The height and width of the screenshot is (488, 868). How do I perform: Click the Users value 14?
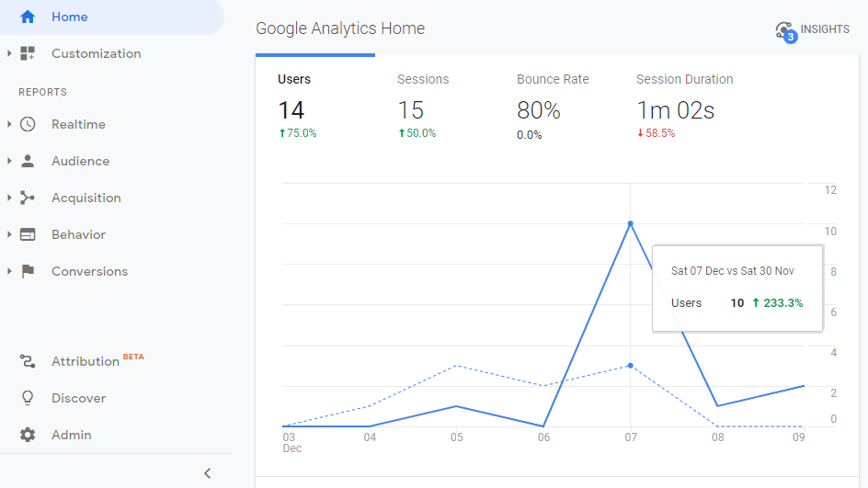coord(291,110)
